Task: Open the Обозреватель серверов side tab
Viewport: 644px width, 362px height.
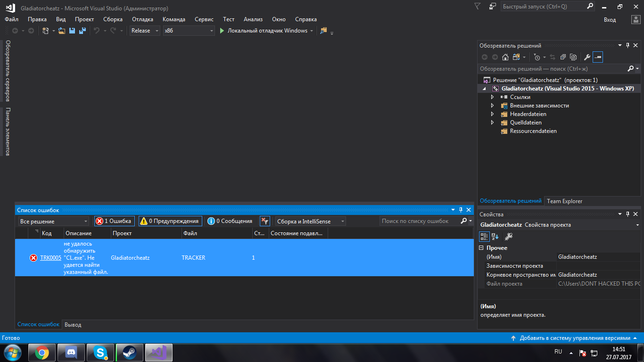Action: [x=7, y=71]
